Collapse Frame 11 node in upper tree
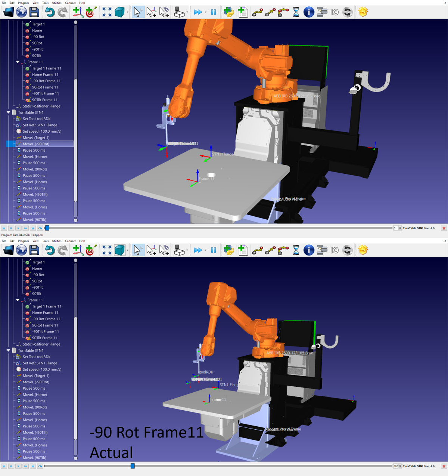Screen dimensions: 448x476 (x=18, y=62)
